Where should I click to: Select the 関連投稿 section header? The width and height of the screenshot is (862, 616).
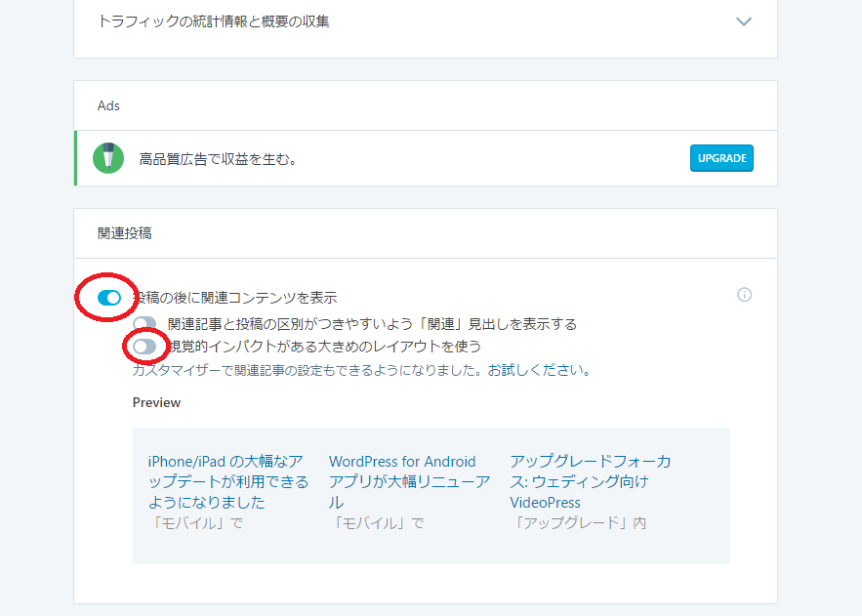[x=124, y=233]
